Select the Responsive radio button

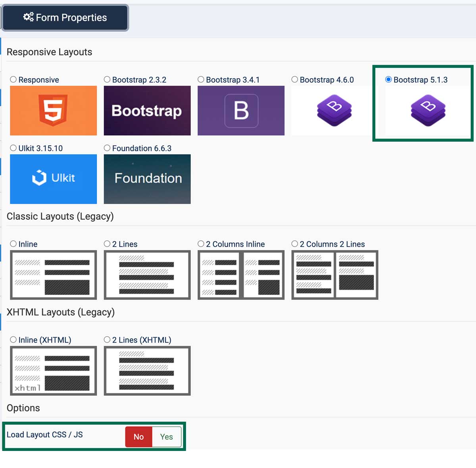point(13,79)
